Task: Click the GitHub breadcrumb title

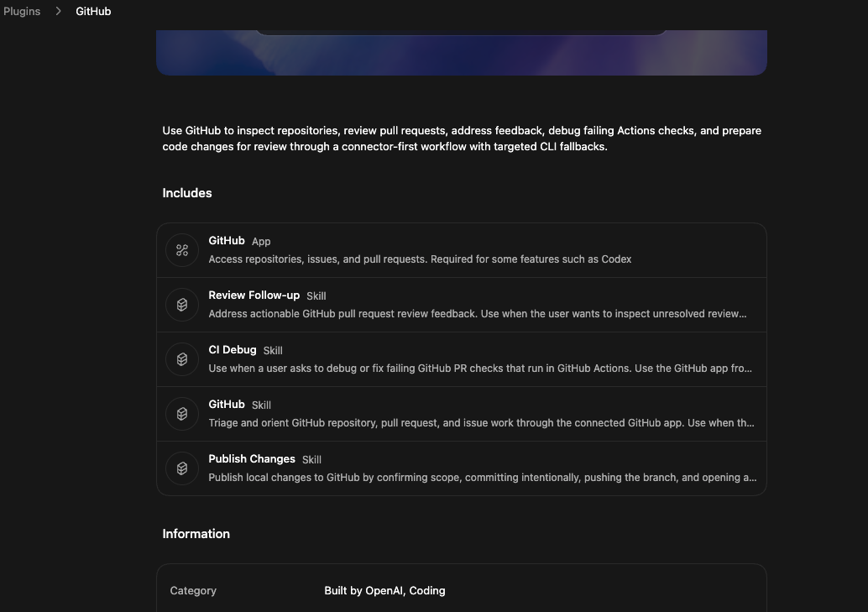Action: 93,11
